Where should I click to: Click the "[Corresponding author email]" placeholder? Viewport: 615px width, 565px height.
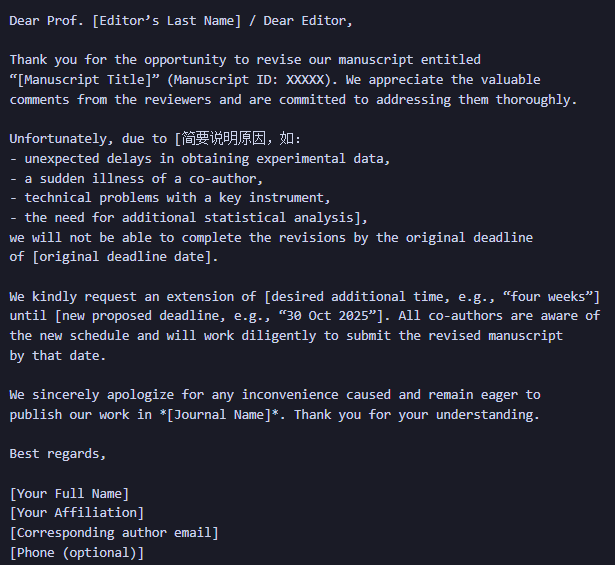click(x=114, y=532)
